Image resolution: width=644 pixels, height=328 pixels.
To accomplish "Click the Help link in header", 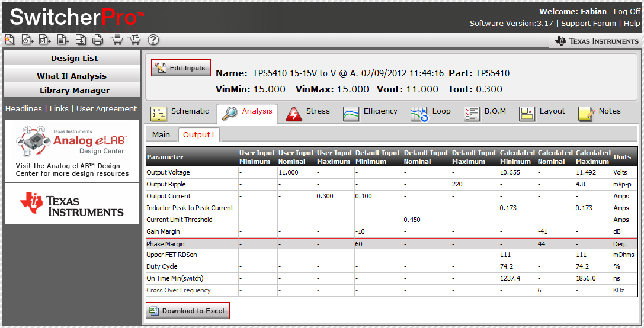I will (x=632, y=24).
